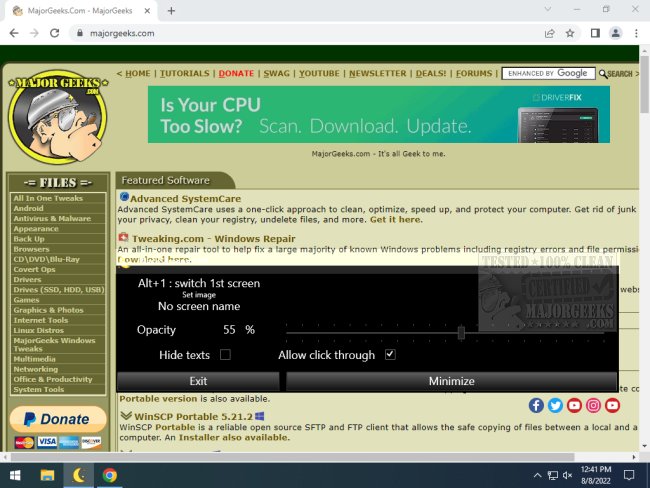
Task: Open the DEALS! menu link
Action: (x=431, y=73)
